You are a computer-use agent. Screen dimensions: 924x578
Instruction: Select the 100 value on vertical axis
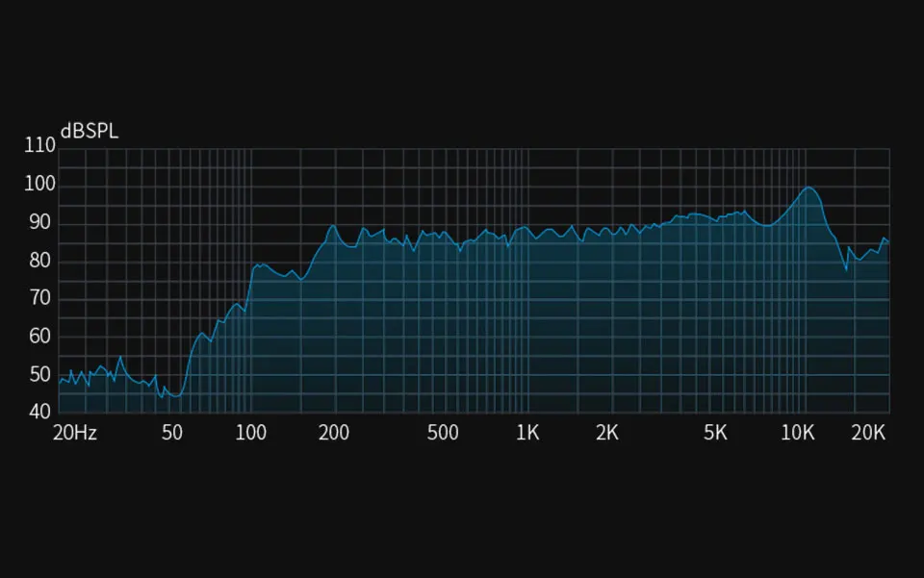(39, 184)
